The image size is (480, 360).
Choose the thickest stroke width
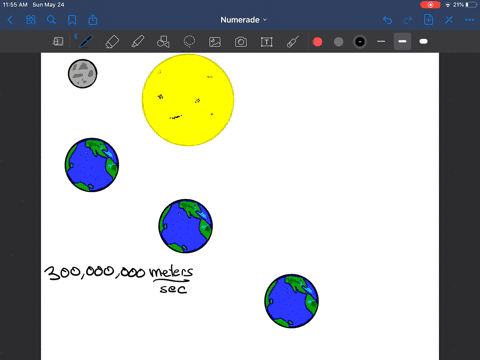pyautogui.click(x=423, y=42)
